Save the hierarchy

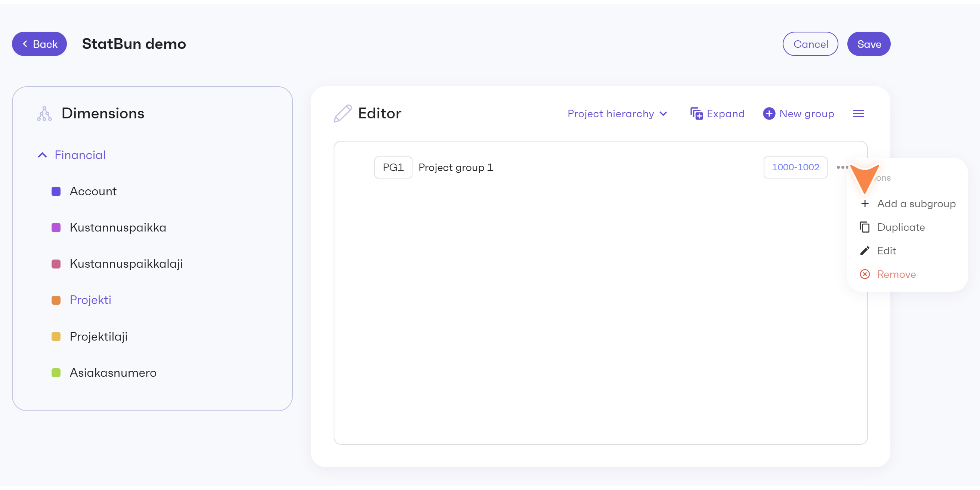click(x=869, y=44)
